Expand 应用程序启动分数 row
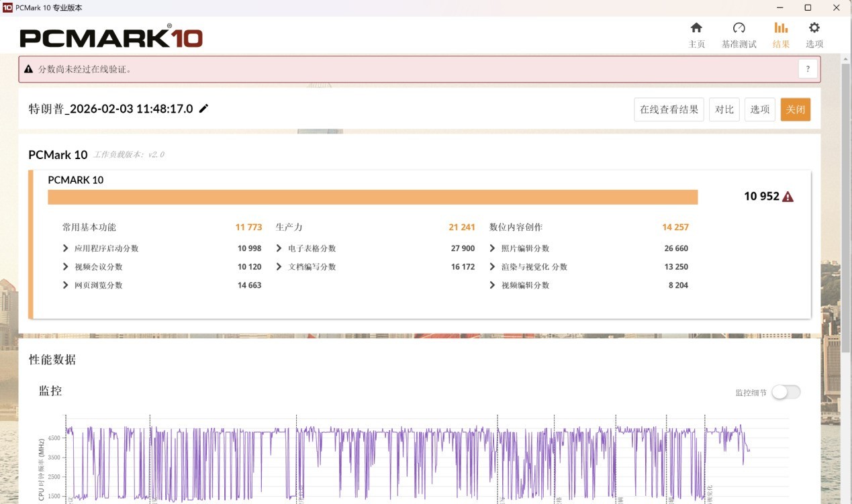This screenshot has height=504, width=852. click(66, 248)
